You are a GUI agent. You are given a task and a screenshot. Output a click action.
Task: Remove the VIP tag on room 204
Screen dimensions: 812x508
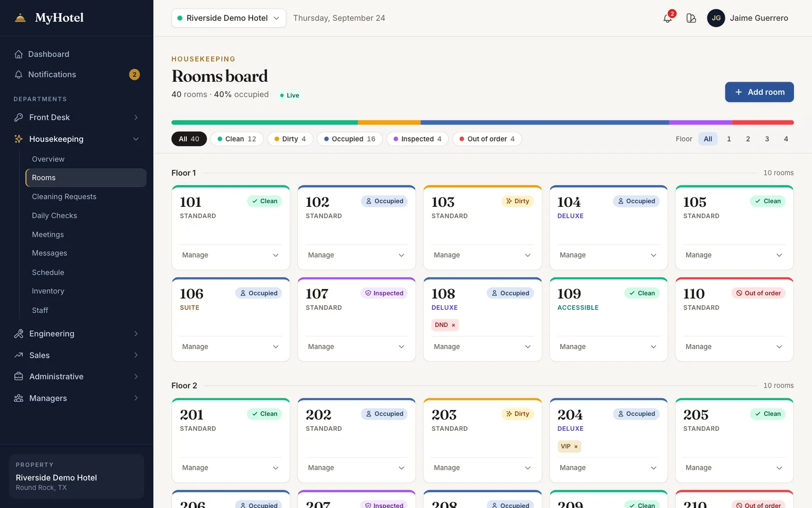point(576,447)
